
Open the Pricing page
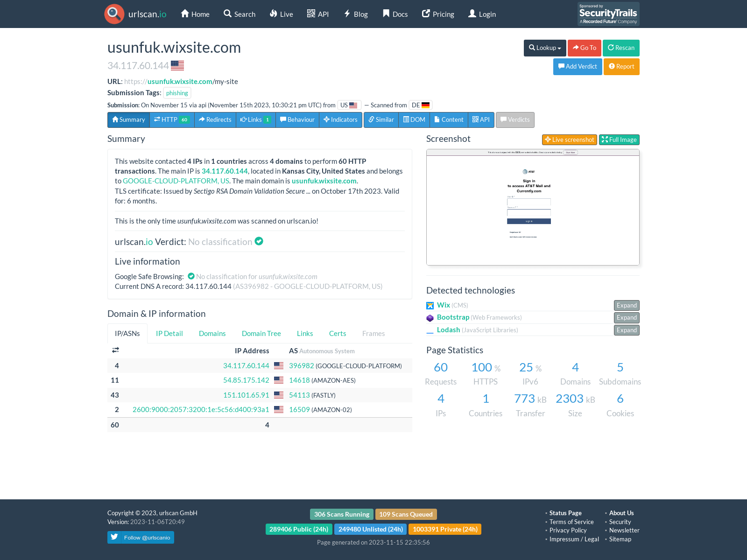[x=438, y=14]
